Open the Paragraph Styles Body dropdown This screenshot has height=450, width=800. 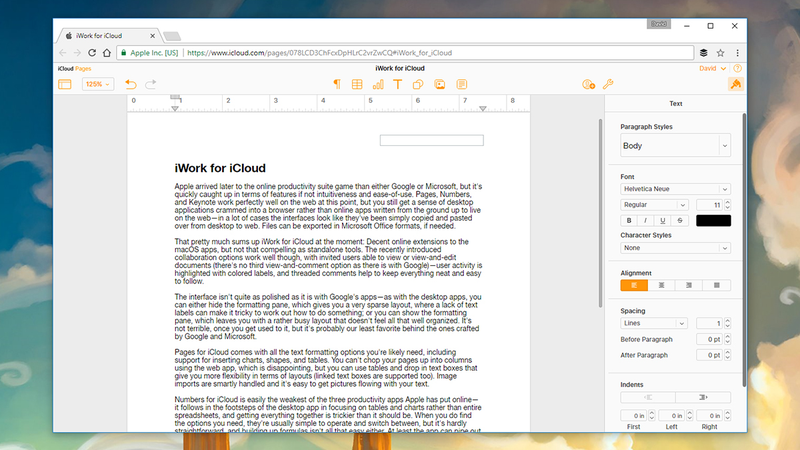pos(676,146)
